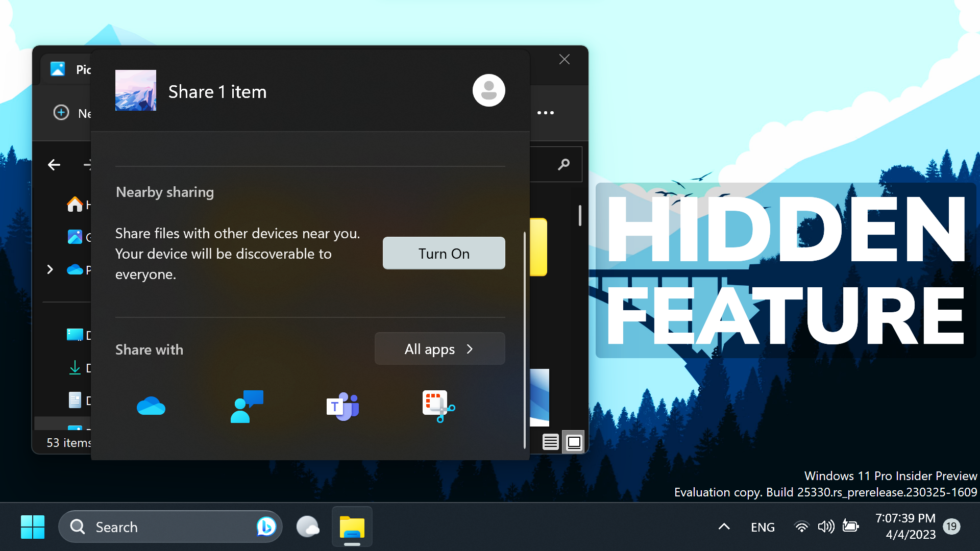
Task: Switch to details list view
Action: pyautogui.click(x=550, y=442)
